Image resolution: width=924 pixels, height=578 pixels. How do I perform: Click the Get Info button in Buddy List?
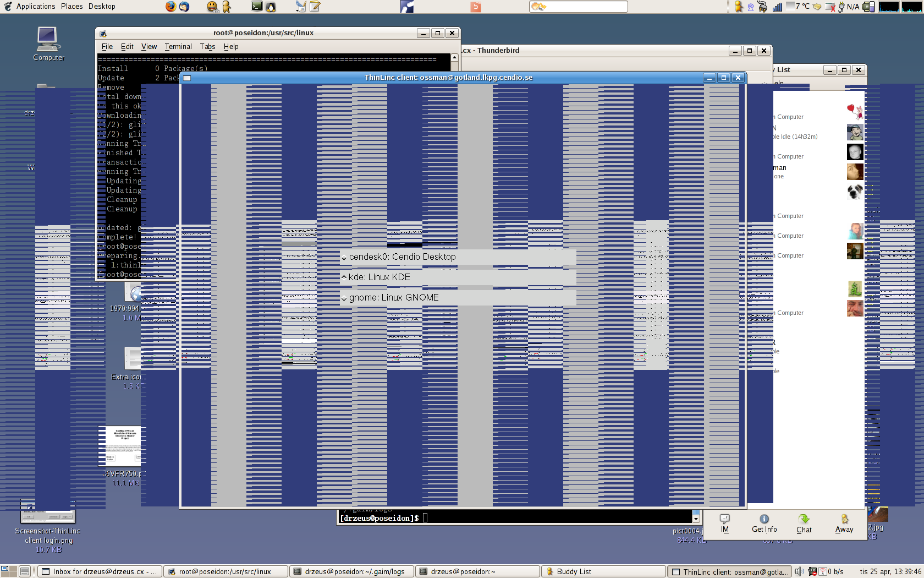764,524
